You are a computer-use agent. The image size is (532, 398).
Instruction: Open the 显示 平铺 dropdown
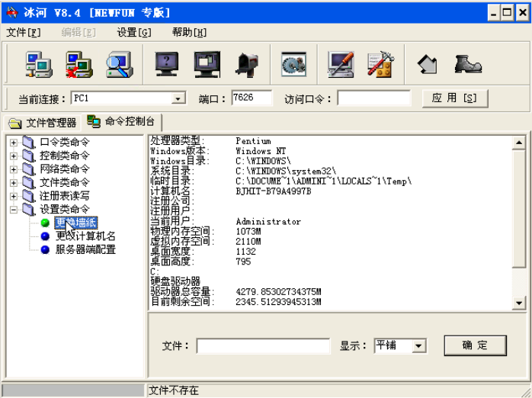click(418, 346)
